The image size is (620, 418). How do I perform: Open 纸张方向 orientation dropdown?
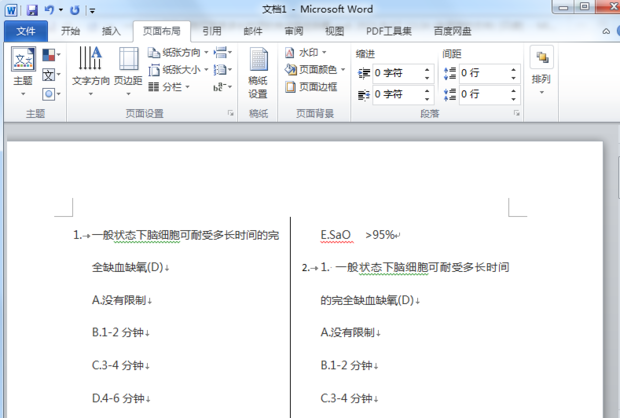tap(178, 53)
